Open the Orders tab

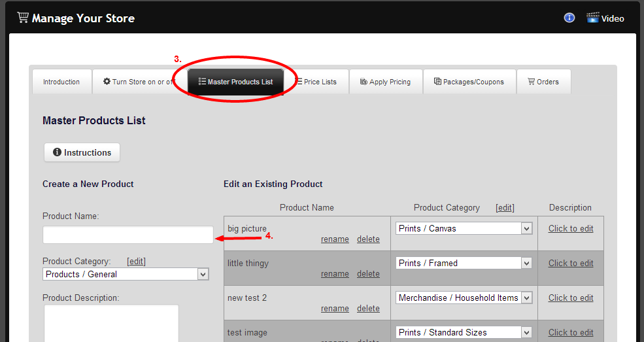(543, 82)
